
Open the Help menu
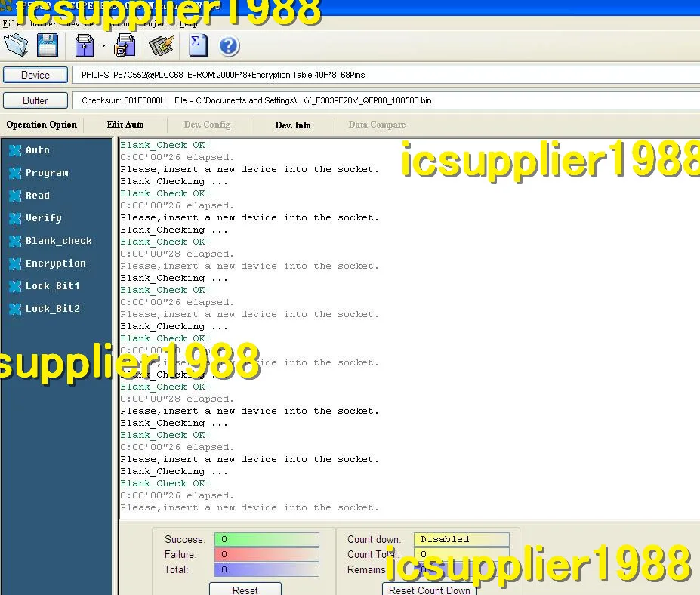(x=188, y=23)
